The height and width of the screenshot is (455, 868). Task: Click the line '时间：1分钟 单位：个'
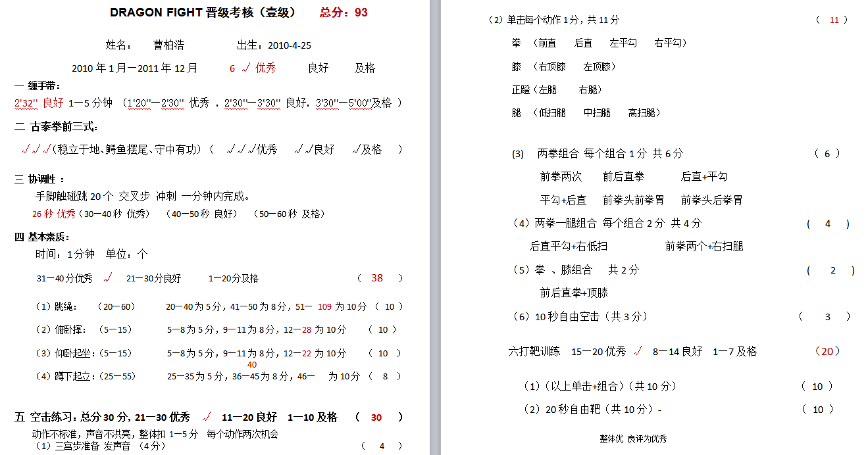tap(91, 254)
